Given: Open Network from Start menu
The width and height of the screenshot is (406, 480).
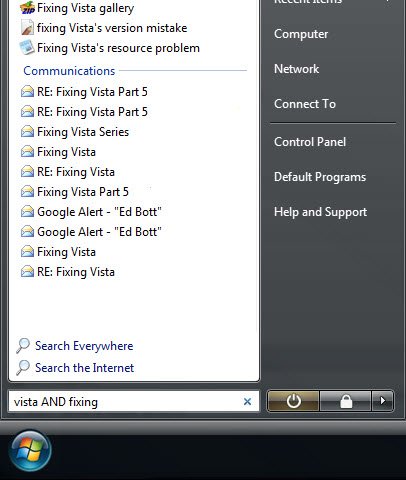Looking at the screenshot, I should [296, 69].
